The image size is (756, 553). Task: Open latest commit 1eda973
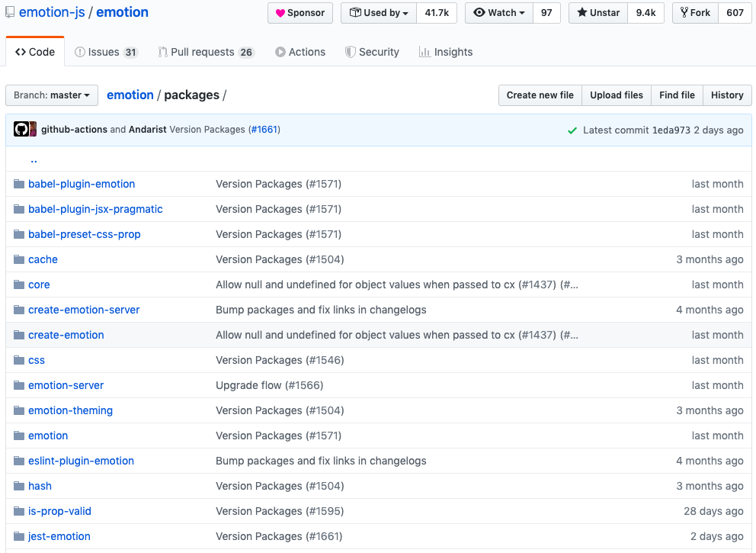[x=671, y=130]
